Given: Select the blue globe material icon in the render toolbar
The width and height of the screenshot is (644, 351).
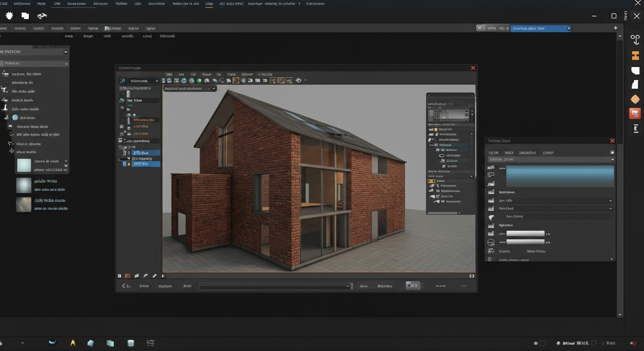Looking at the screenshot, I should click(x=183, y=80).
